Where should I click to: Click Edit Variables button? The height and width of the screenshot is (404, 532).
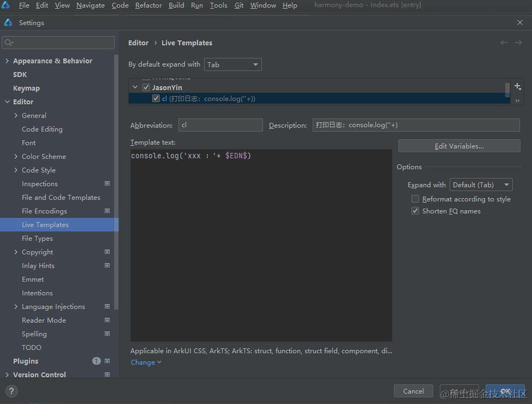(459, 146)
